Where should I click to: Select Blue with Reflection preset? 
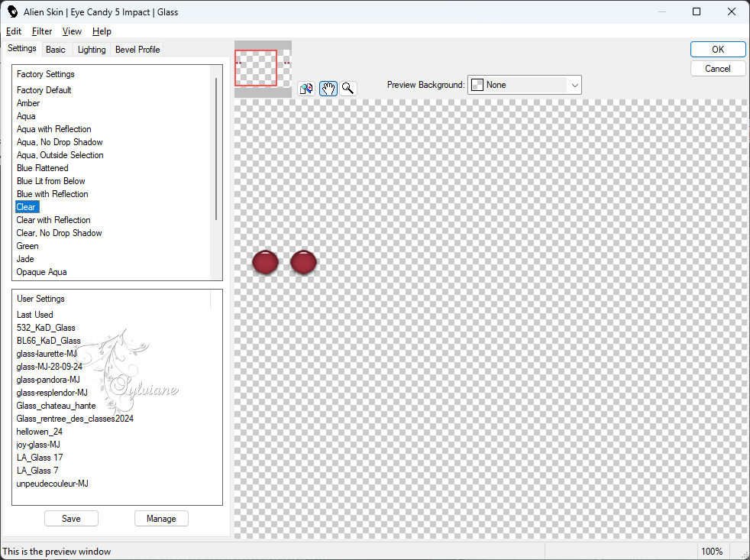pos(52,193)
